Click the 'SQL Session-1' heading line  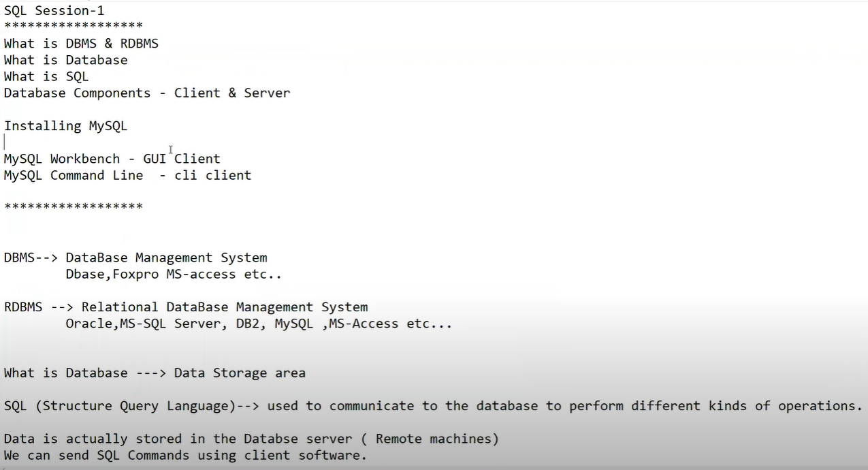tap(54, 11)
